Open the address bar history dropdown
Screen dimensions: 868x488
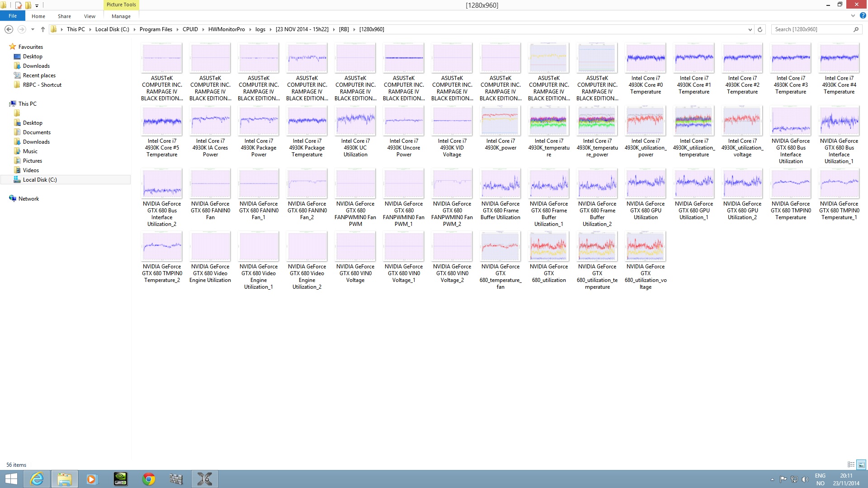pos(750,29)
